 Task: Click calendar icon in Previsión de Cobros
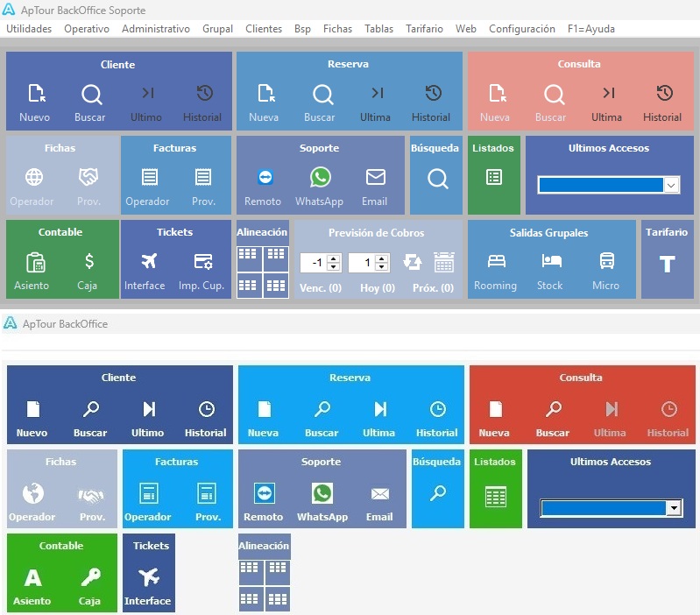[444, 262]
